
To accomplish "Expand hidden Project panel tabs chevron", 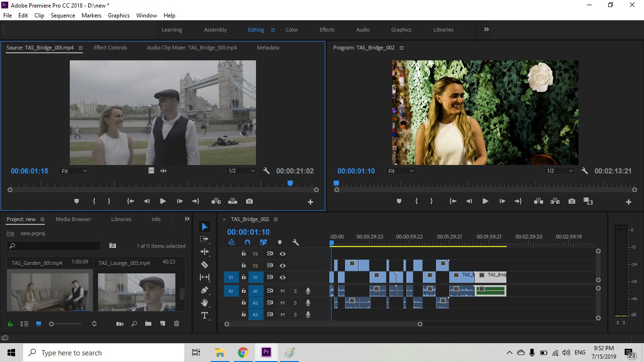I will (187, 219).
